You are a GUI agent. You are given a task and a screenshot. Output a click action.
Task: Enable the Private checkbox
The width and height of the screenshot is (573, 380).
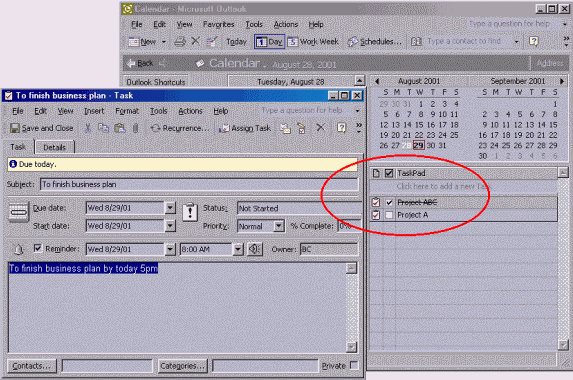tap(354, 365)
